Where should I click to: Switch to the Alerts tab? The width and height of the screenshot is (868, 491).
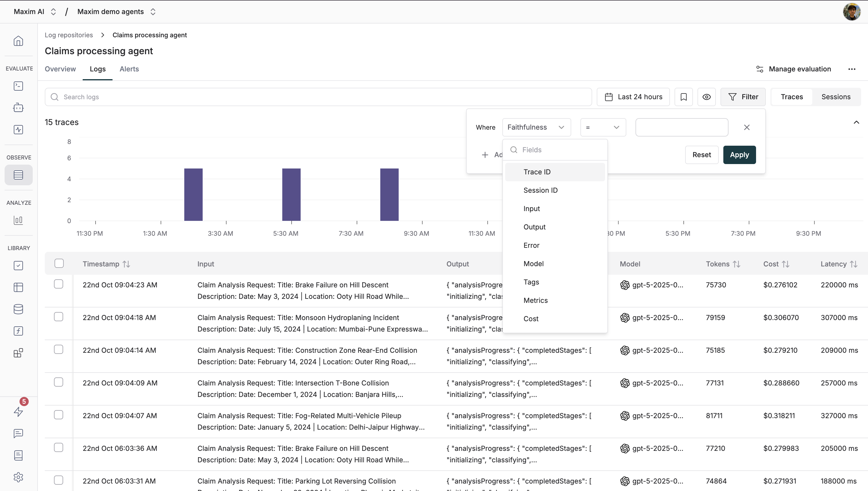click(129, 69)
